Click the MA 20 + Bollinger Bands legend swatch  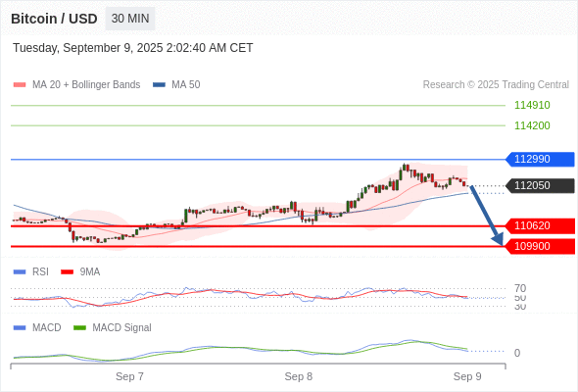[20, 85]
